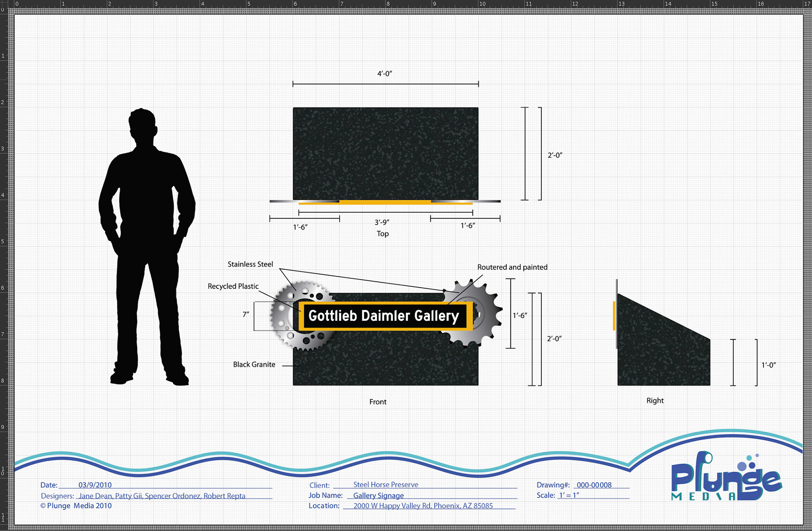This screenshot has height=531, width=812.
Task: Click the left "1'-6"" dimension under Top view
Action: pos(300,227)
